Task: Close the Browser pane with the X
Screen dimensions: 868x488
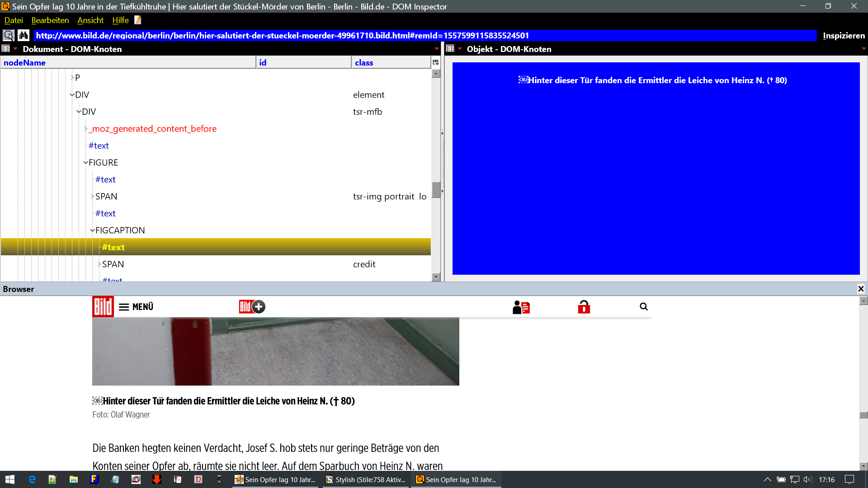Action: click(860, 289)
